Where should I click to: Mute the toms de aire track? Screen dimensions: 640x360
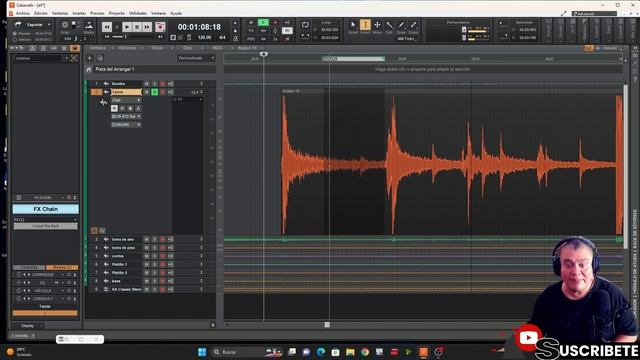[147, 240]
